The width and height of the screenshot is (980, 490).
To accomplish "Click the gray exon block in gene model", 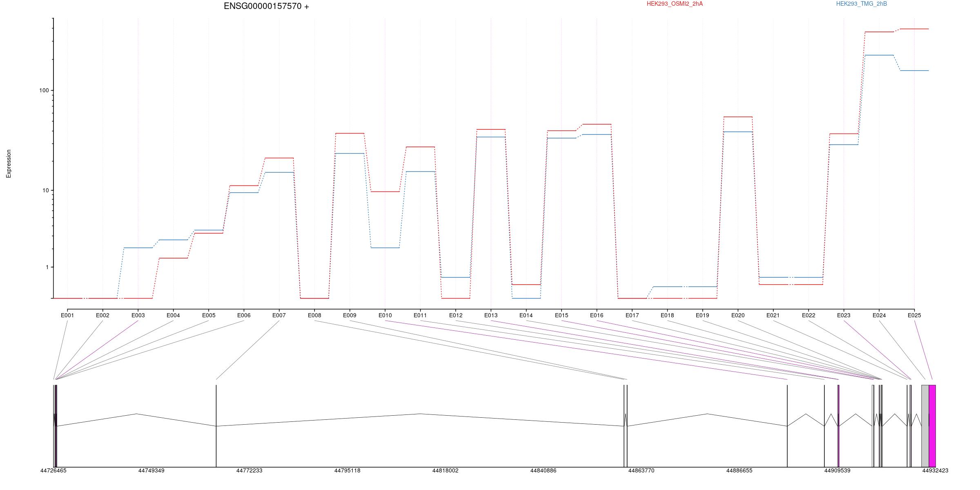I will (925, 426).
